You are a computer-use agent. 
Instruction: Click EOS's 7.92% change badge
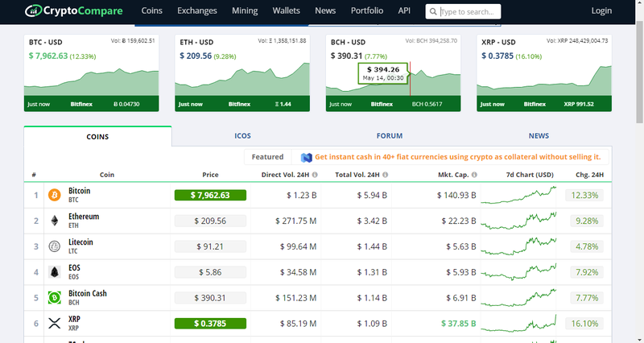[x=587, y=272]
